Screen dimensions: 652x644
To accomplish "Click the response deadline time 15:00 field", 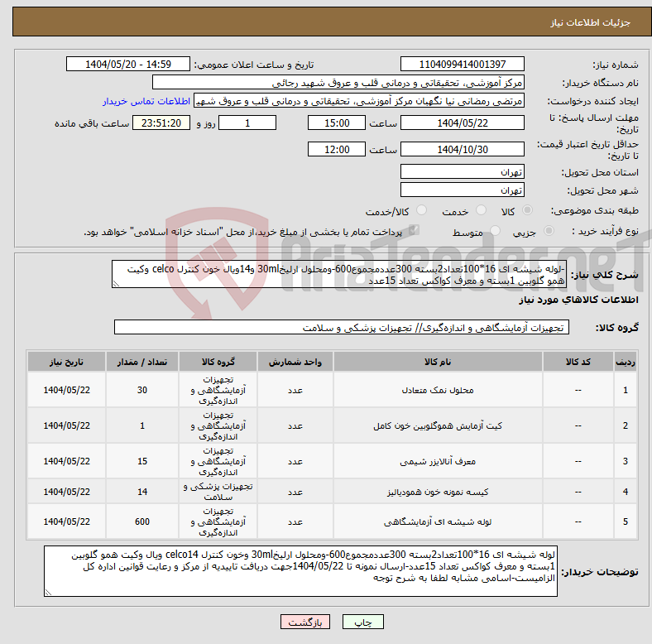I will click(x=337, y=123).
